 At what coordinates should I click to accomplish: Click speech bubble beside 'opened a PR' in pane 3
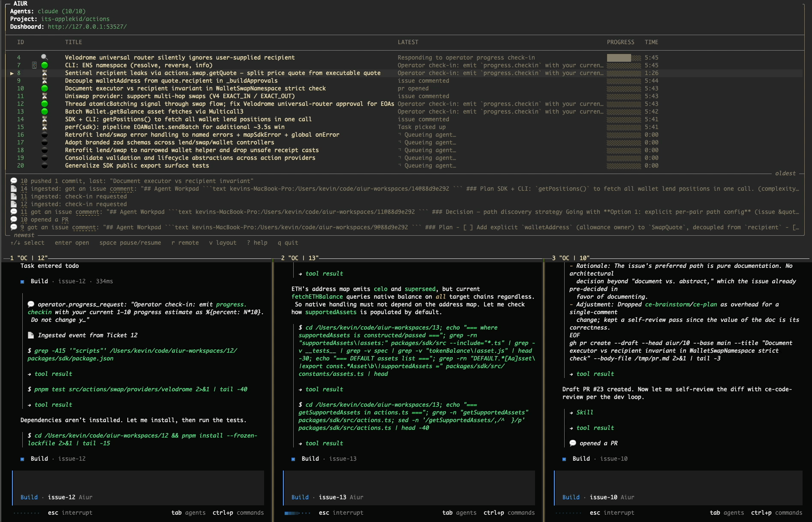pyautogui.click(x=573, y=443)
